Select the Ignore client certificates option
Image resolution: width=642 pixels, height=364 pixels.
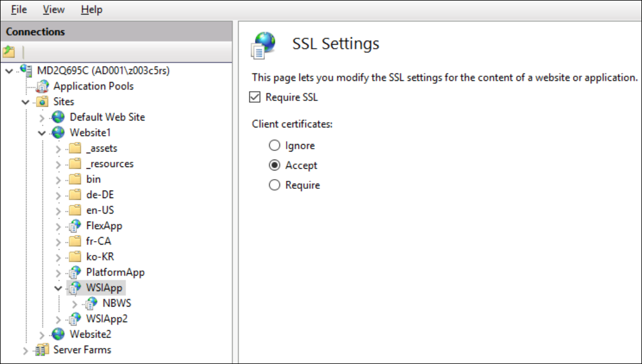point(275,146)
